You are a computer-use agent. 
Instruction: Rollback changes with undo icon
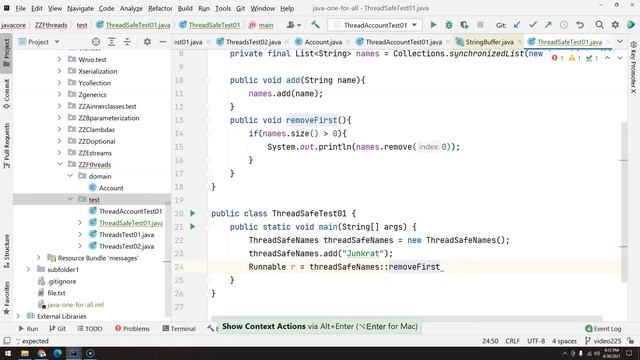[x=580, y=25]
